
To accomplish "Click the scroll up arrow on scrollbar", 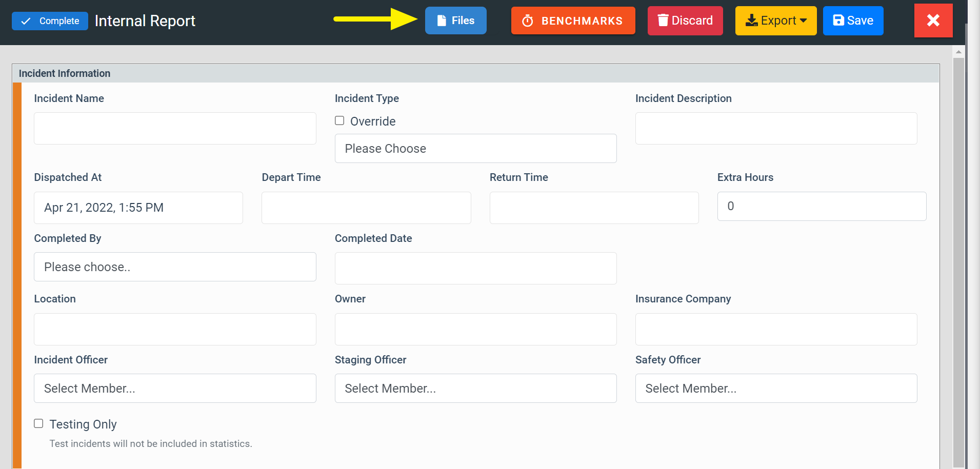I will [x=958, y=52].
